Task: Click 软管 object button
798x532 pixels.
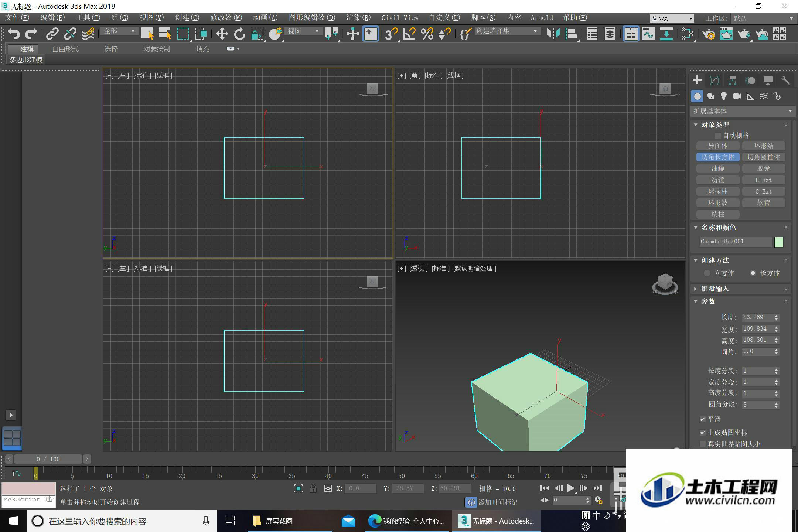Action: pyautogui.click(x=764, y=203)
